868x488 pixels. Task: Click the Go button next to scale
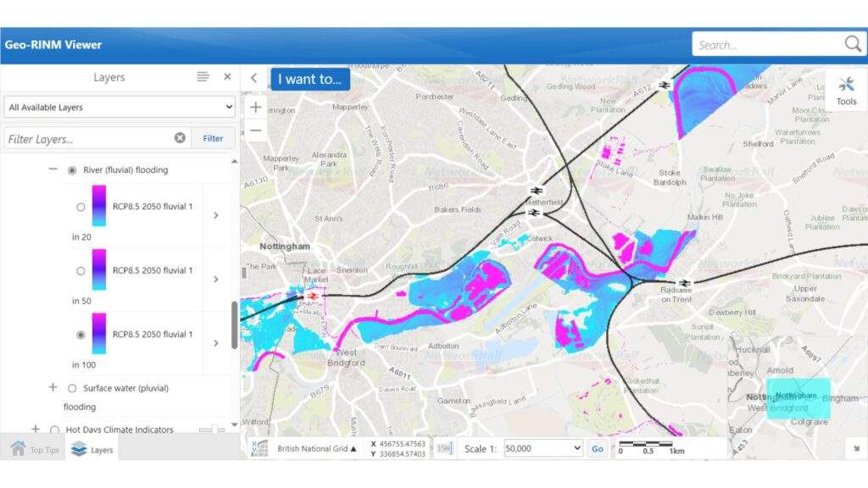point(598,449)
